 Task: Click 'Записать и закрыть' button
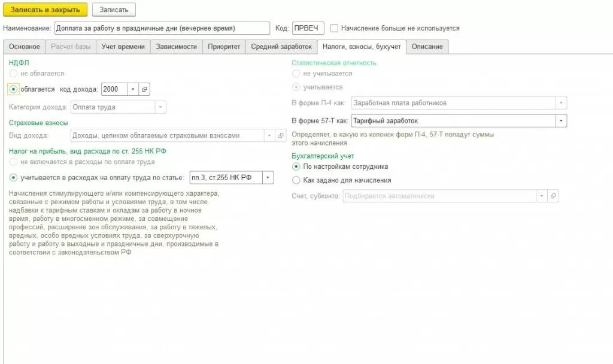point(45,10)
